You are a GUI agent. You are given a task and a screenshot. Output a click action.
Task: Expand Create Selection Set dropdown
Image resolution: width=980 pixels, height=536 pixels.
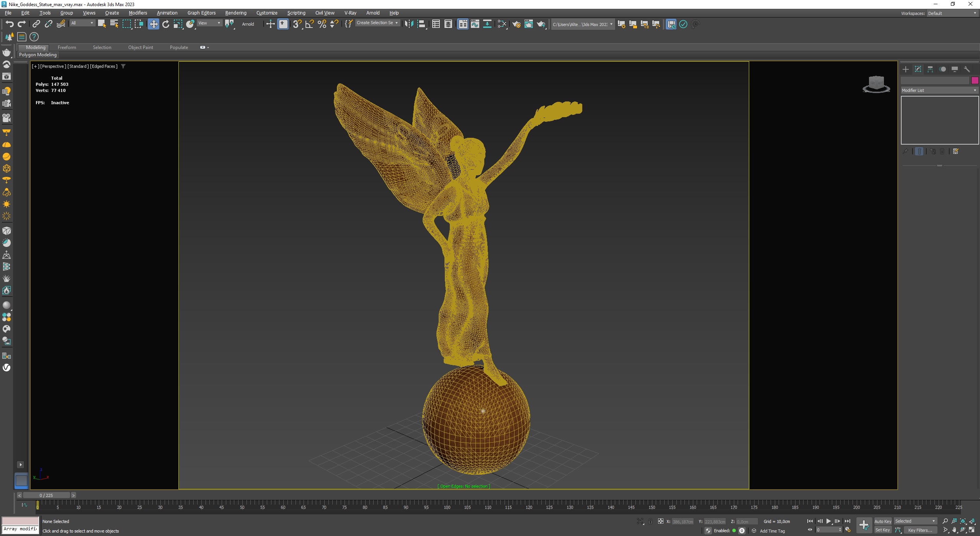(x=377, y=23)
